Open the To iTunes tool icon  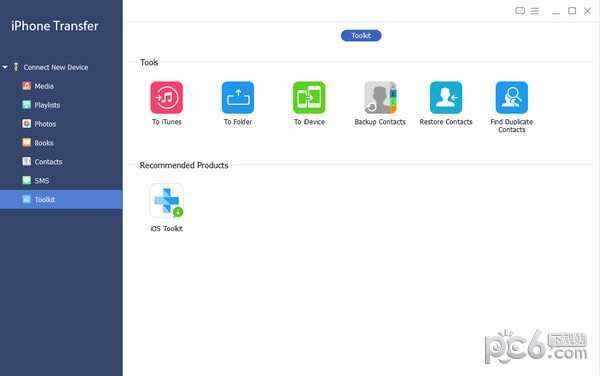tap(166, 98)
